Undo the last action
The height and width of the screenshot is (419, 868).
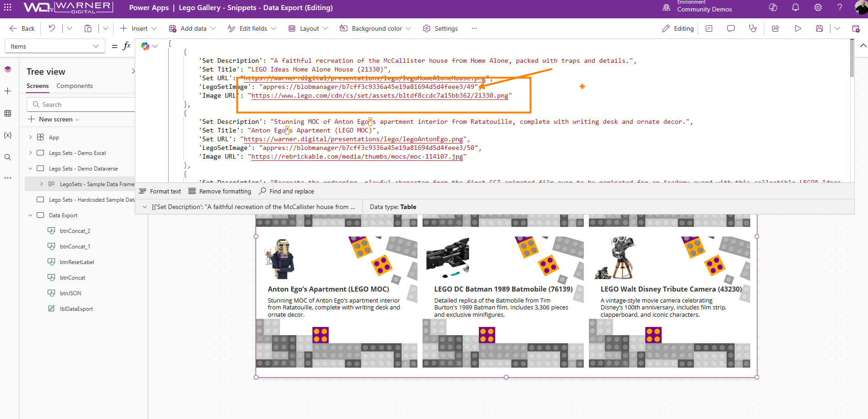[x=52, y=28]
